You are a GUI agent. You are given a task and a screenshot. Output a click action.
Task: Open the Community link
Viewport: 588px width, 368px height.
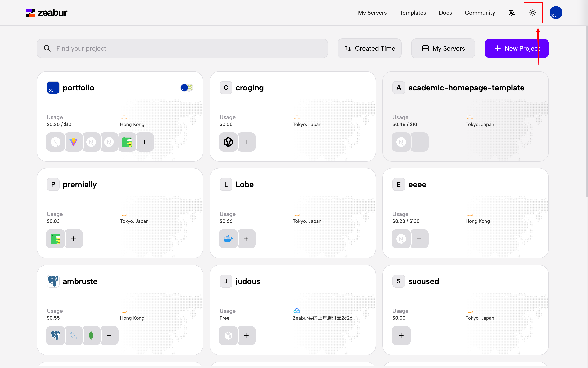(480, 13)
